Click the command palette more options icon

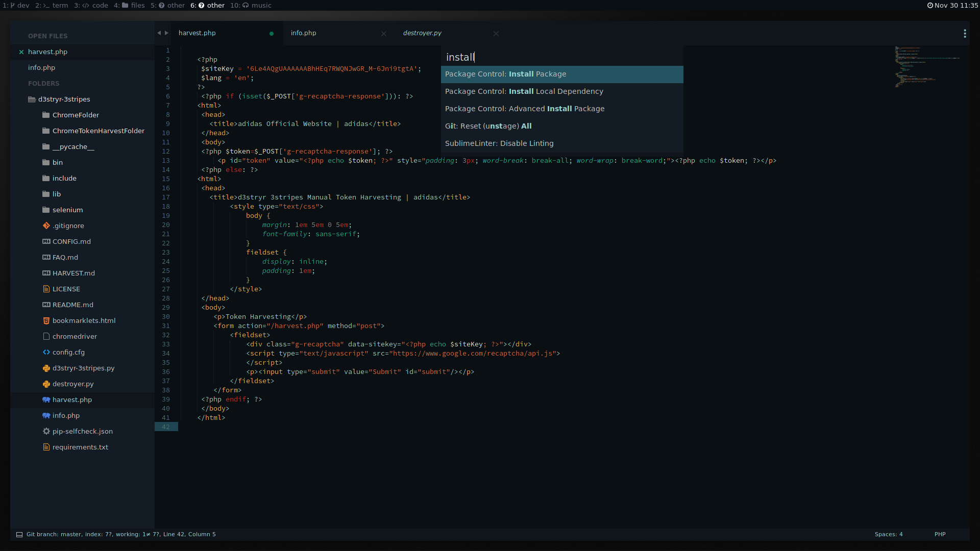(x=965, y=33)
